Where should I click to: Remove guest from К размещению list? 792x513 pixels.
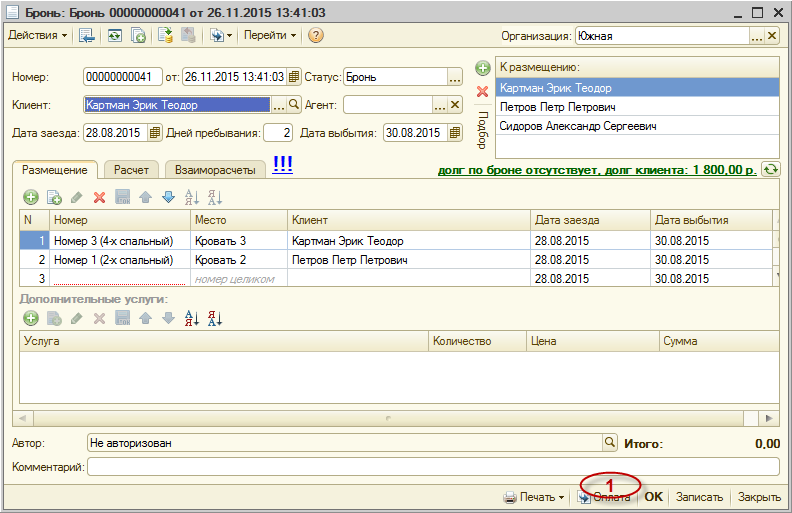coord(483,91)
